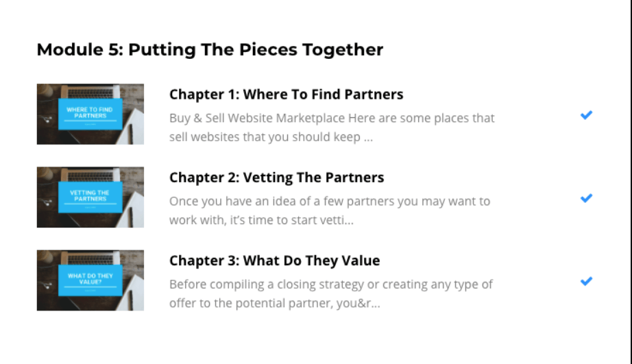632x364 pixels.
Task: Click the Chapter 3 blue completion checkmark
Action: click(x=586, y=281)
